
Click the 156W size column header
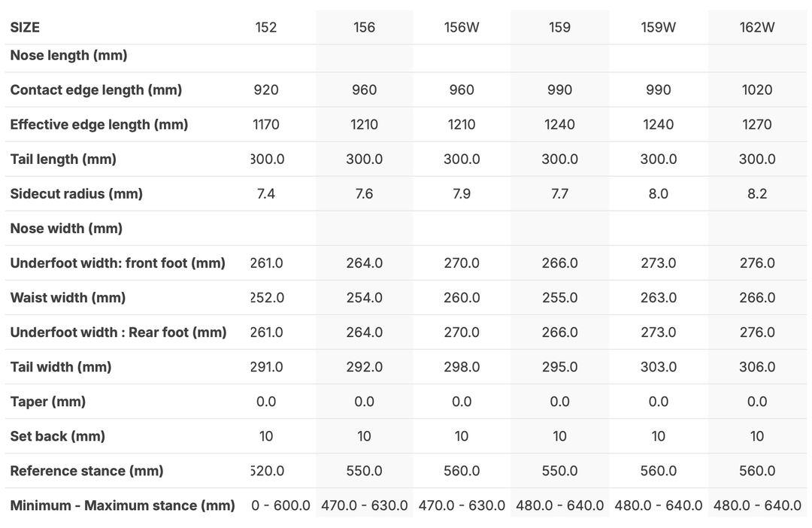click(462, 27)
